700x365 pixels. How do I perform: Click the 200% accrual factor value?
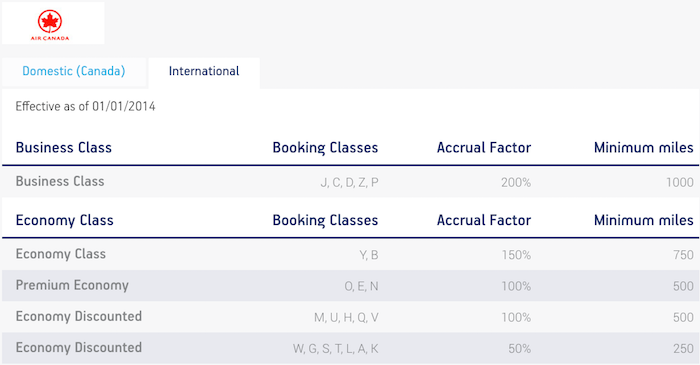(516, 182)
